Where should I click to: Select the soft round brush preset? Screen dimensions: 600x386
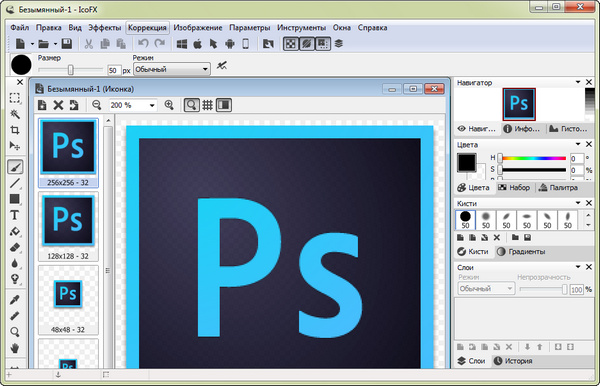pos(486,220)
